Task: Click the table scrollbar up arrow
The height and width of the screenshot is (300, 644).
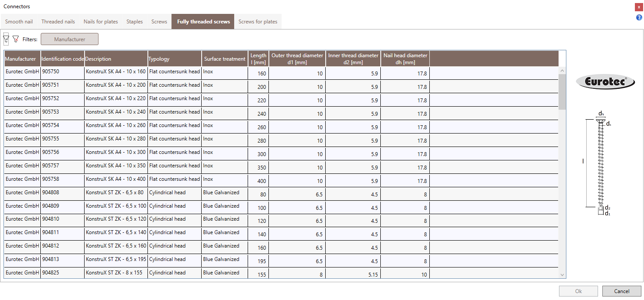Action: (562, 70)
